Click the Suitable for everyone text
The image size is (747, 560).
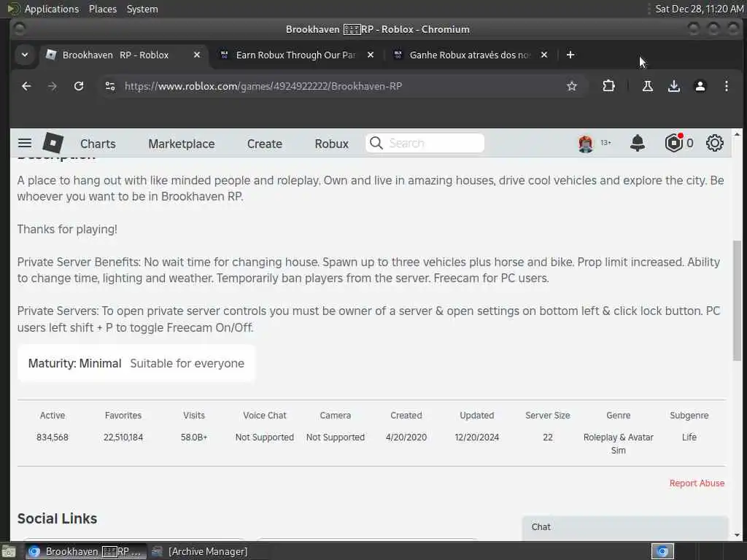pos(187,363)
